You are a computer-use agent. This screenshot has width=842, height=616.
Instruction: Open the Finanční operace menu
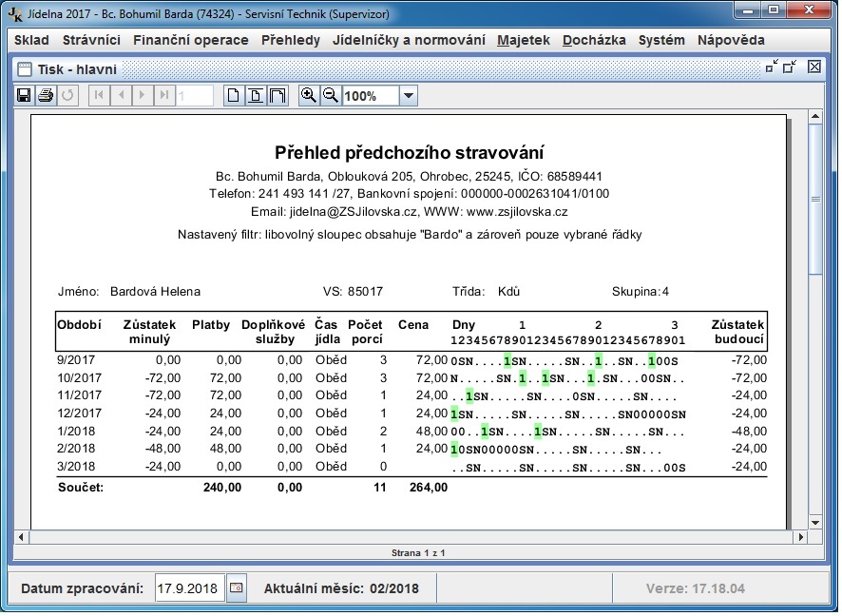pos(190,41)
